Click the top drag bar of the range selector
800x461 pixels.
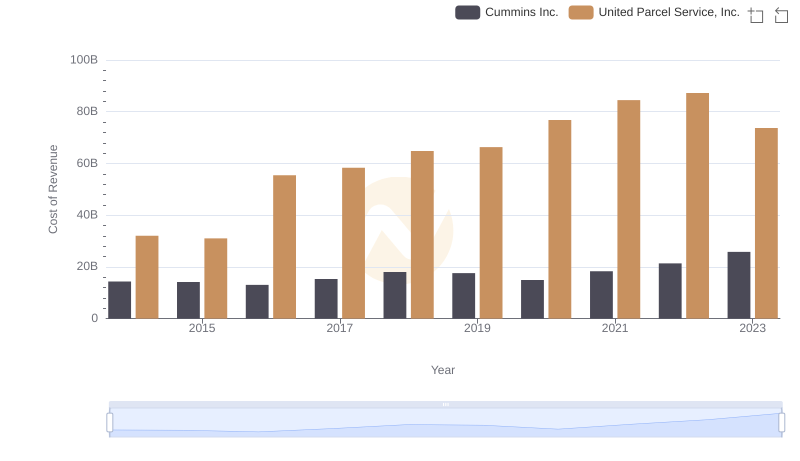[x=445, y=404]
